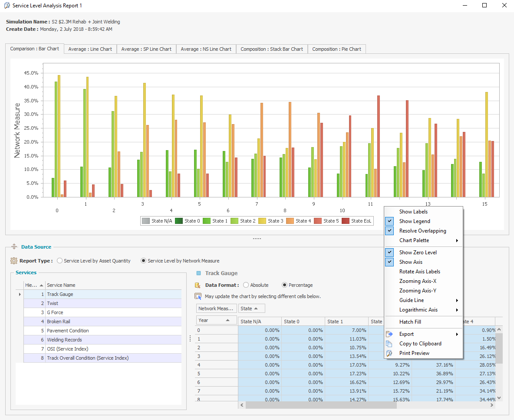
Task: Click the Data Source collapse icon
Action: [x=14, y=247]
